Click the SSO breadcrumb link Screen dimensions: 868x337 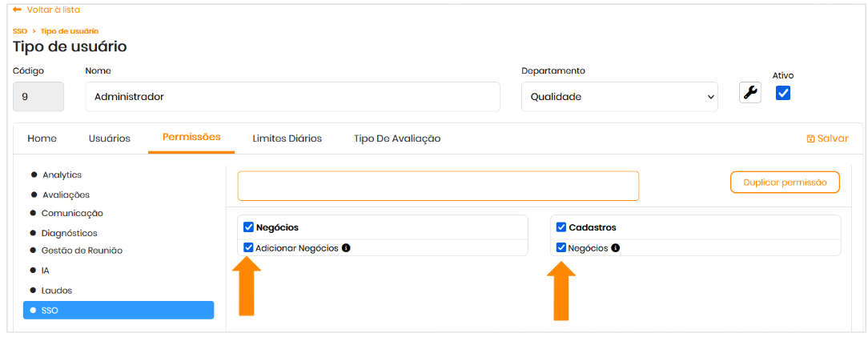pos(20,31)
